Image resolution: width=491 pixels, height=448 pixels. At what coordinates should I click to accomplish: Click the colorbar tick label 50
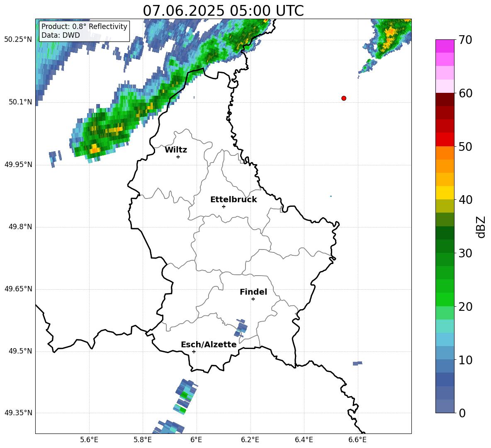465,147
